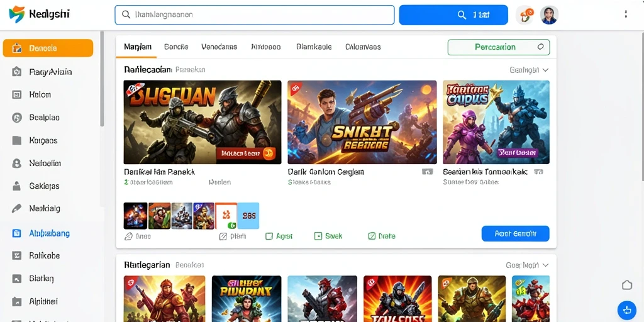Click the Darik Ganlom Cargjam title link

click(326, 172)
